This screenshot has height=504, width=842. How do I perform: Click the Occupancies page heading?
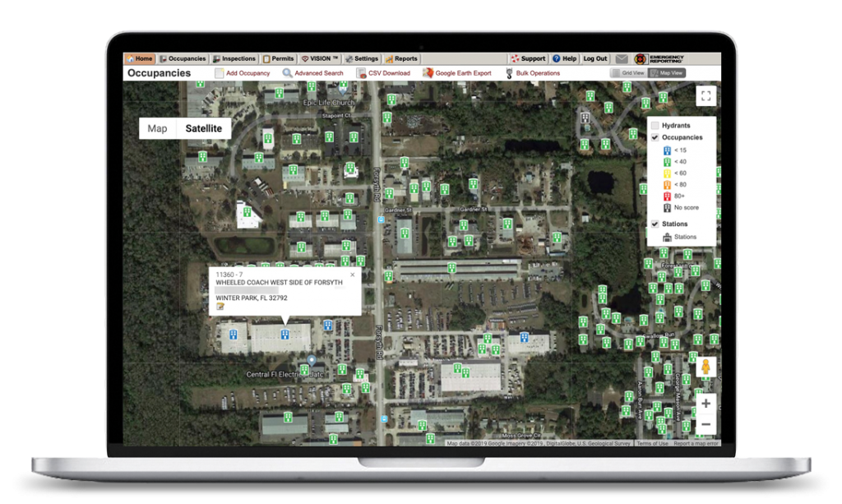[x=159, y=73]
